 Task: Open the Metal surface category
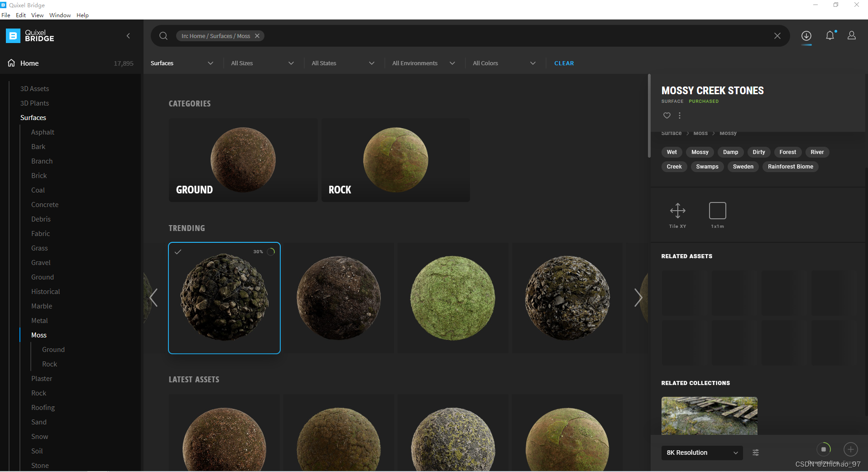click(x=39, y=320)
